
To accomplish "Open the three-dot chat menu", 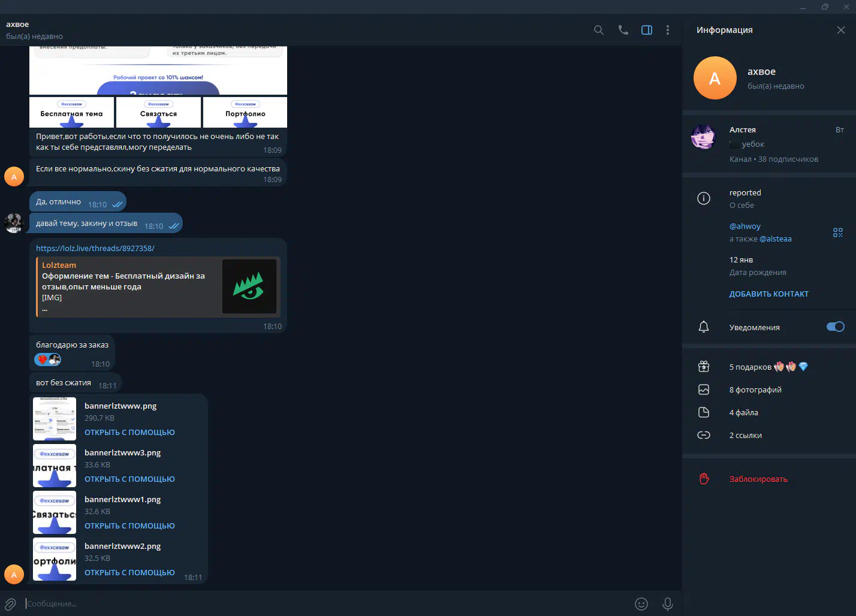I will (x=668, y=30).
